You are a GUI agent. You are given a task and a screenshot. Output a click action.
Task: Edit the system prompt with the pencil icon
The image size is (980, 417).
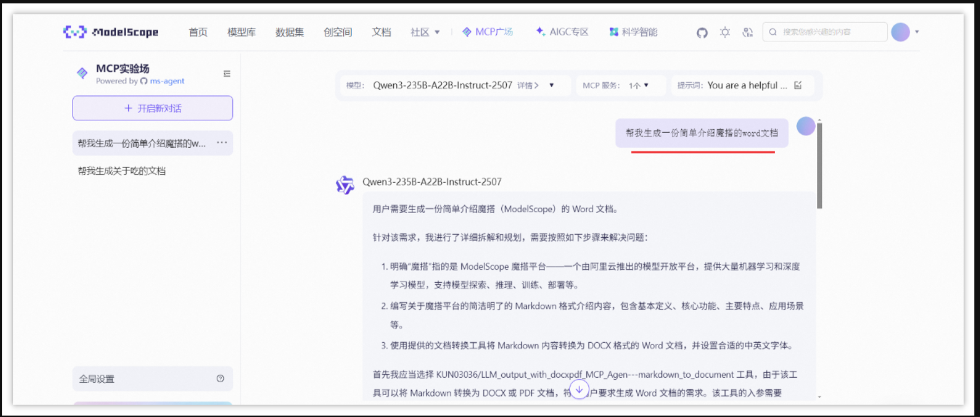click(798, 85)
